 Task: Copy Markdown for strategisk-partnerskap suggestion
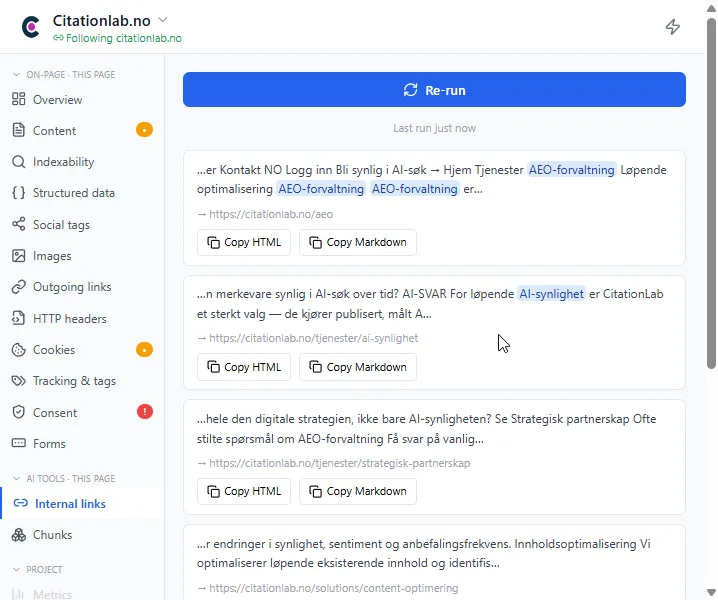[358, 491]
